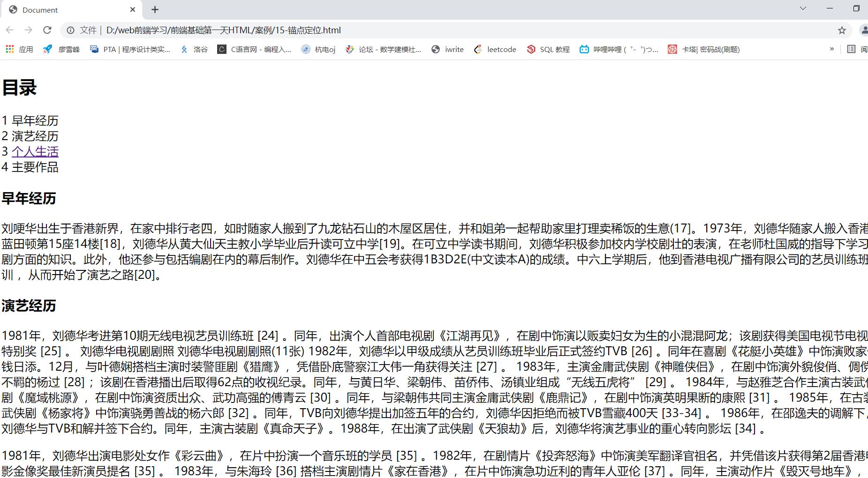868x478 pixels.
Task: Toggle the bookmark star for this page
Action: point(842,30)
